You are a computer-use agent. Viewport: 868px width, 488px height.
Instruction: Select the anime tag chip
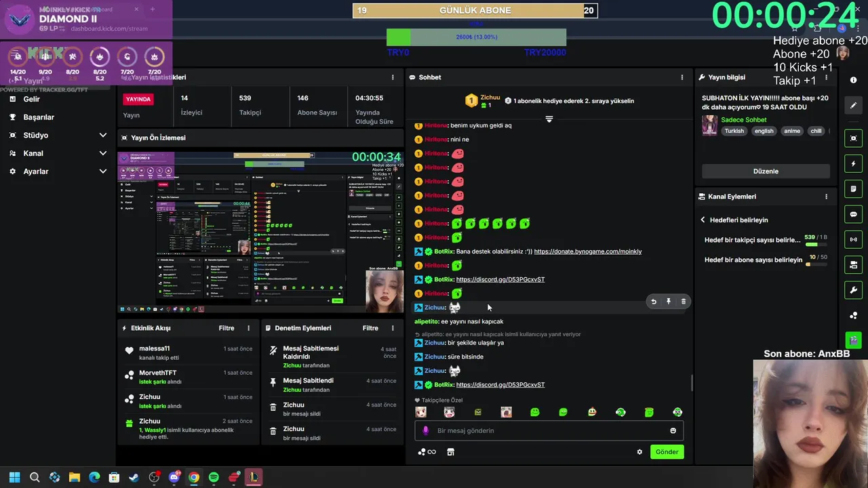pos(792,131)
